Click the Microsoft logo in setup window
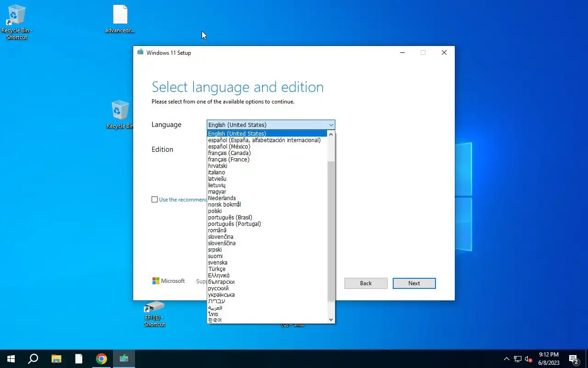 tap(169, 281)
